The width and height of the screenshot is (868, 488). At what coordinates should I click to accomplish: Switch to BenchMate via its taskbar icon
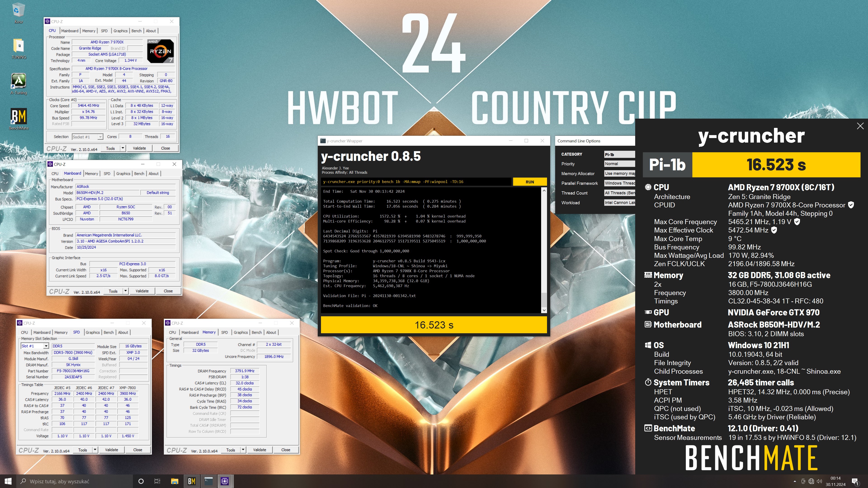pos(191,481)
